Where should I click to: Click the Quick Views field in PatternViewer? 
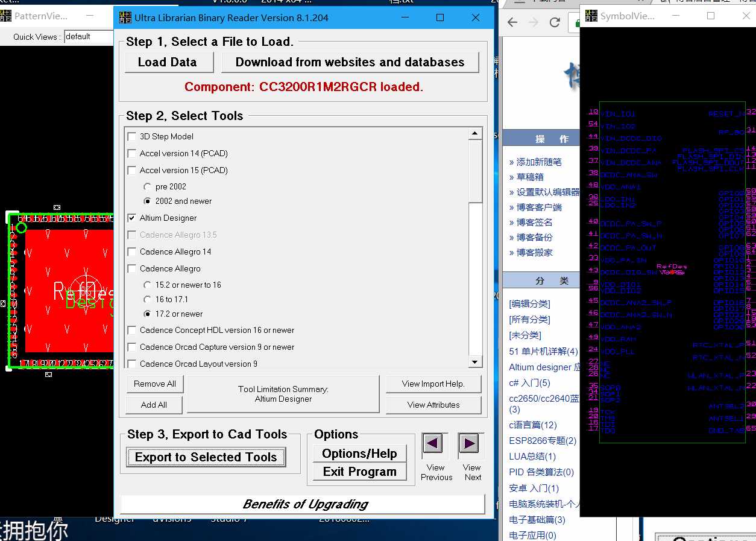point(89,37)
